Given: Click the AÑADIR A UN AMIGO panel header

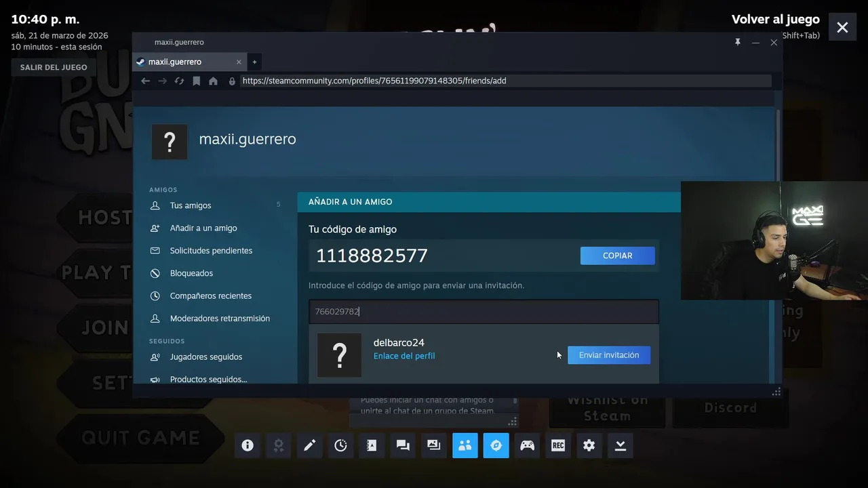Looking at the screenshot, I should [x=351, y=202].
